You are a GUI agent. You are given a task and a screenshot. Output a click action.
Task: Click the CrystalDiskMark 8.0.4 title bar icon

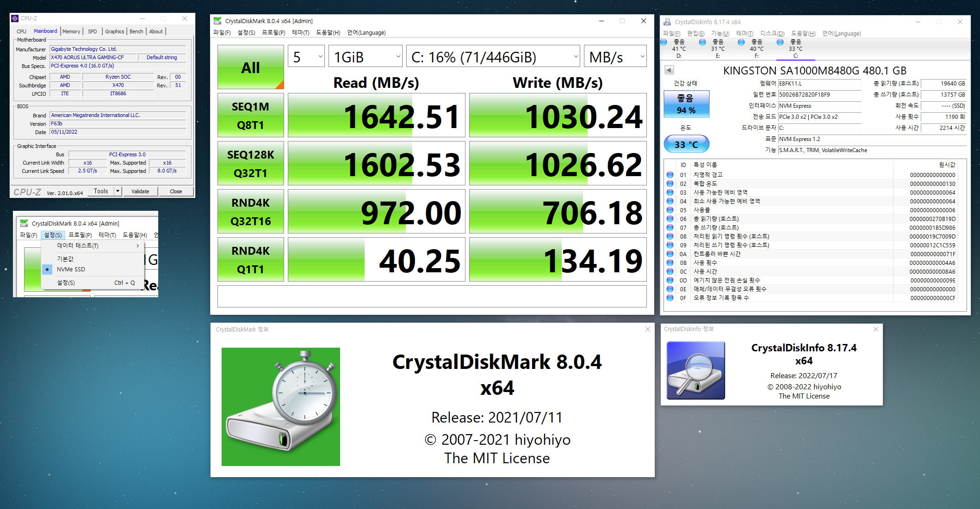click(217, 21)
